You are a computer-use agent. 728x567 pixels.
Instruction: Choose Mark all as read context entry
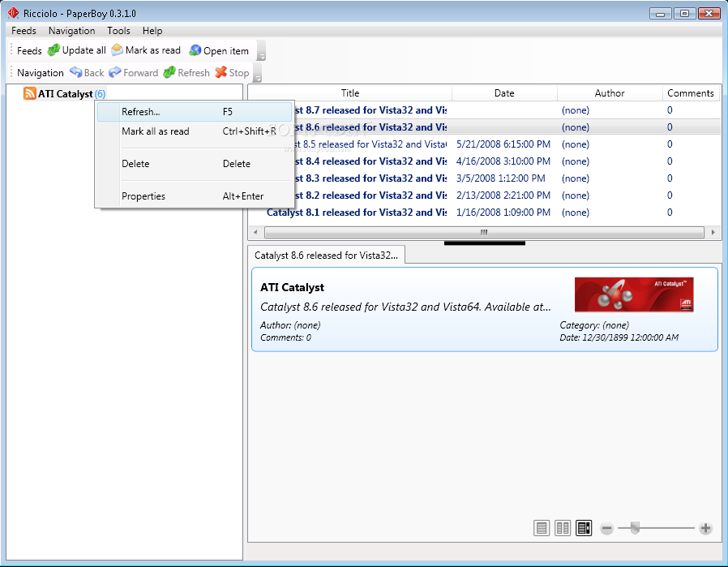click(x=195, y=131)
